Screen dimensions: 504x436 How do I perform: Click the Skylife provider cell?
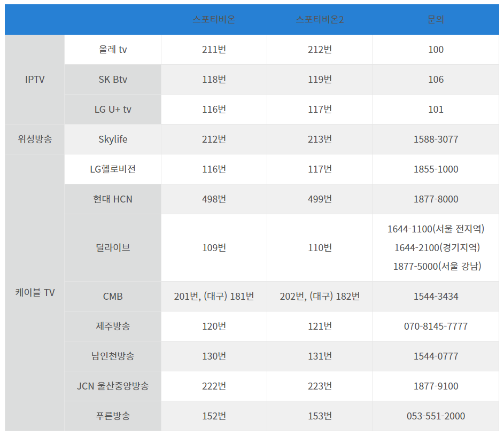pos(113,139)
